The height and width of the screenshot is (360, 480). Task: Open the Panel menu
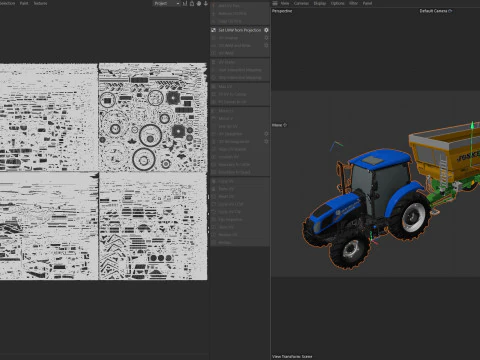tap(367, 3)
